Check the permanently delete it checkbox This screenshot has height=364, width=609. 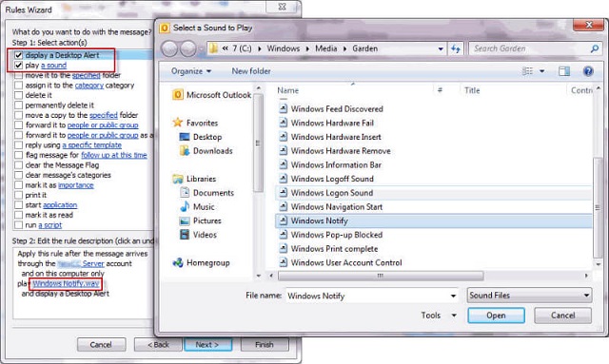coord(18,105)
